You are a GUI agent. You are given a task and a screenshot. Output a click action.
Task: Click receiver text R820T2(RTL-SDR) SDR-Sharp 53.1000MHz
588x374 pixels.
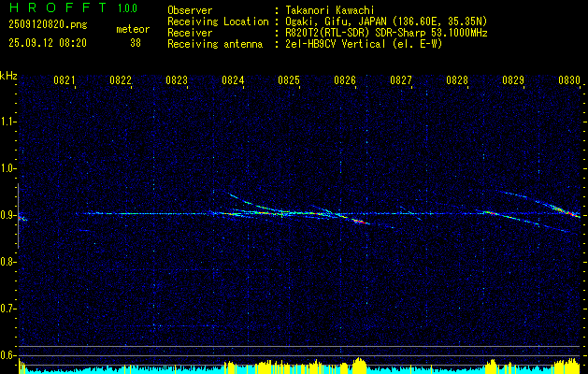[x=386, y=33]
